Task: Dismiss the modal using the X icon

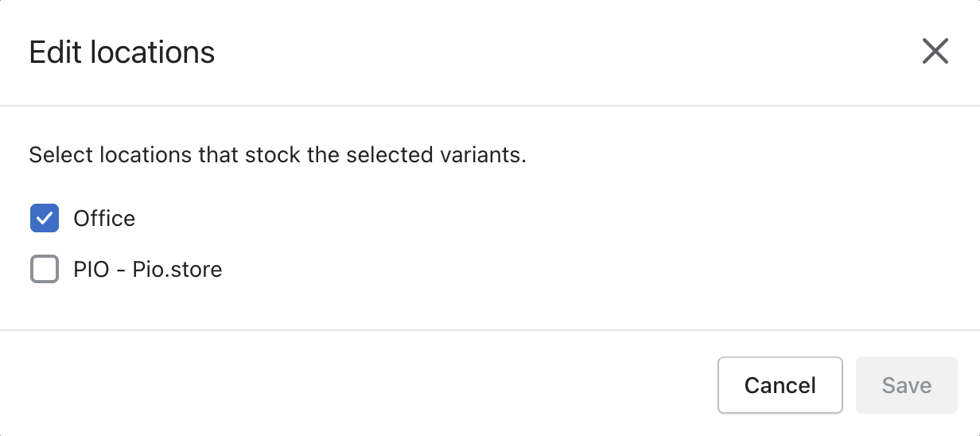Action: pos(935,52)
